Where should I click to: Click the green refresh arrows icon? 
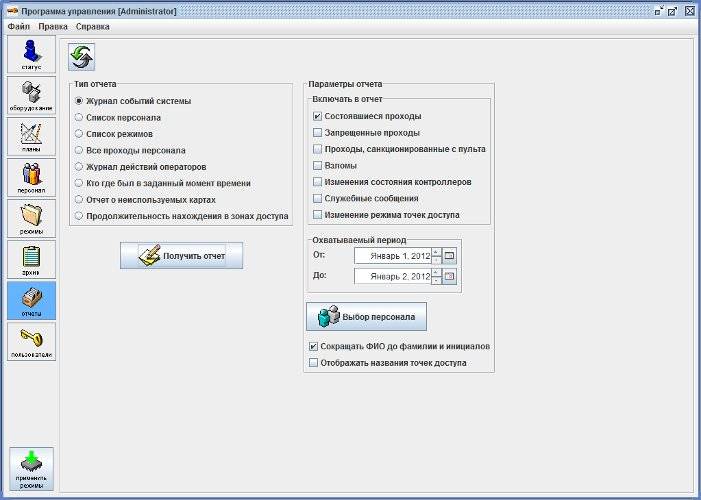pyautogui.click(x=81, y=56)
